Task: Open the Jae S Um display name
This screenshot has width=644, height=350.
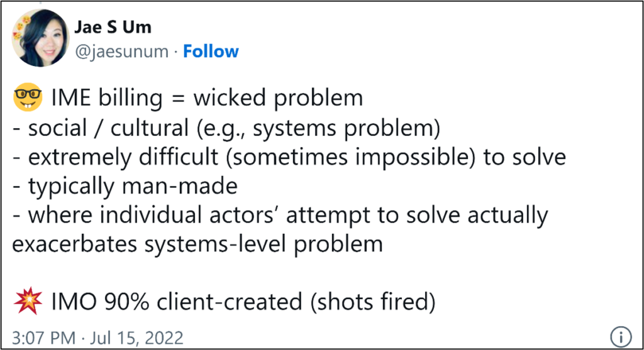Action: [x=113, y=27]
